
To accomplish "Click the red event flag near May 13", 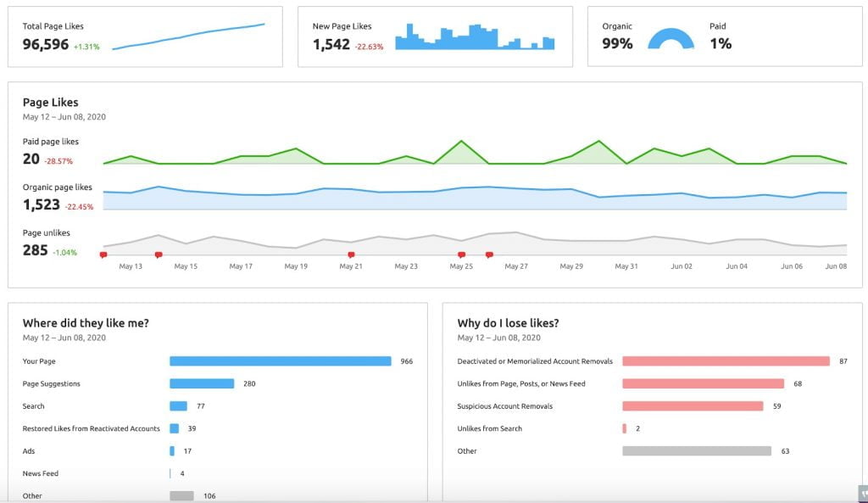I will point(102,254).
